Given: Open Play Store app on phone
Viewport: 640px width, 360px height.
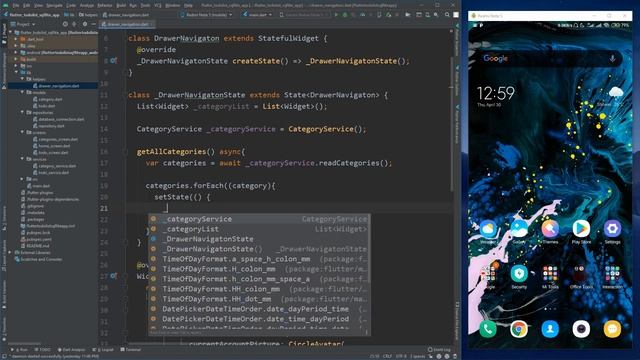Looking at the screenshot, I should pyautogui.click(x=581, y=232).
